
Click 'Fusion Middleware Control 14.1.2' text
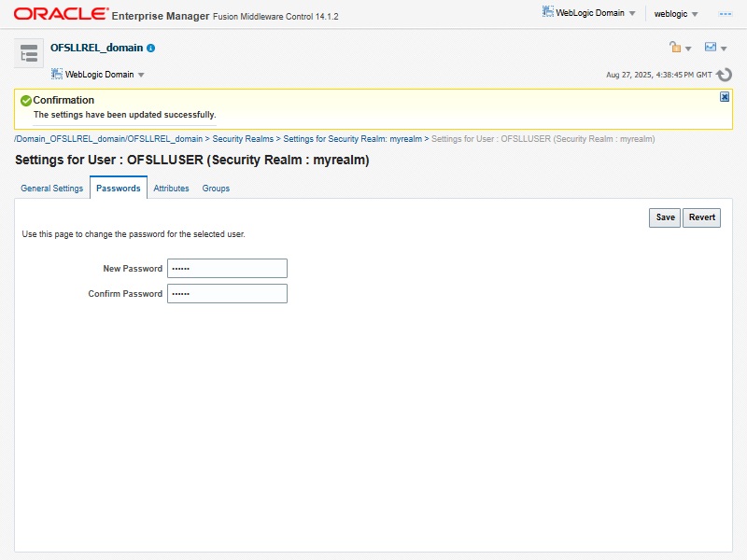pyautogui.click(x=275, y=17)
